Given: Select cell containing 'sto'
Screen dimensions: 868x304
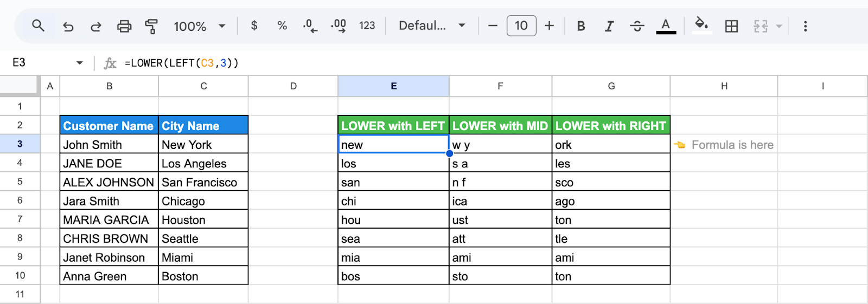Looking at the screenshot, I should pyautogui.click(x=500, y=276).
